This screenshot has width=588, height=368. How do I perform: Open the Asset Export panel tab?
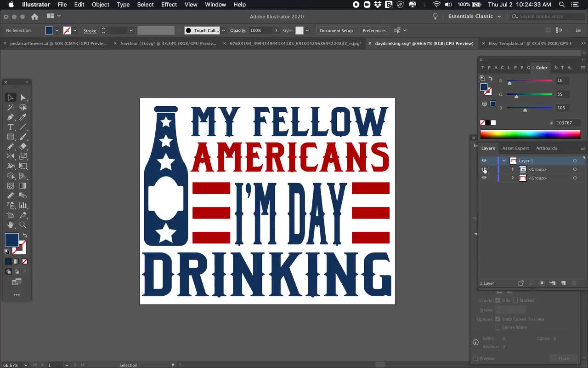coord(515,148)
